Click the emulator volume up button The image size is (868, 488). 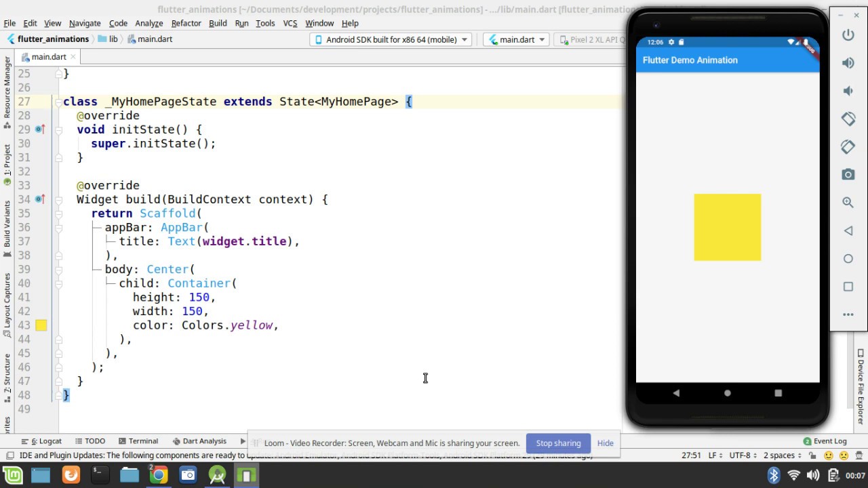click(848, 63)
